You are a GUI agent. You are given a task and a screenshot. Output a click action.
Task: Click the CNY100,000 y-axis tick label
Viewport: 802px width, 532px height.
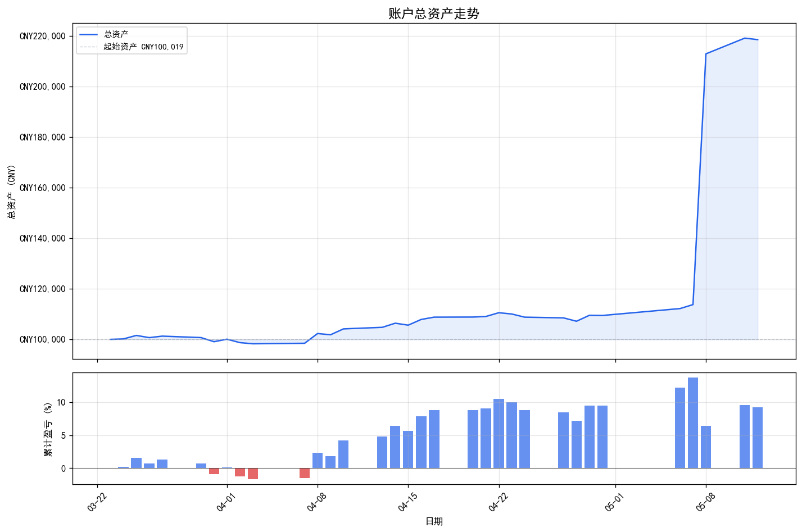point(43,340)
